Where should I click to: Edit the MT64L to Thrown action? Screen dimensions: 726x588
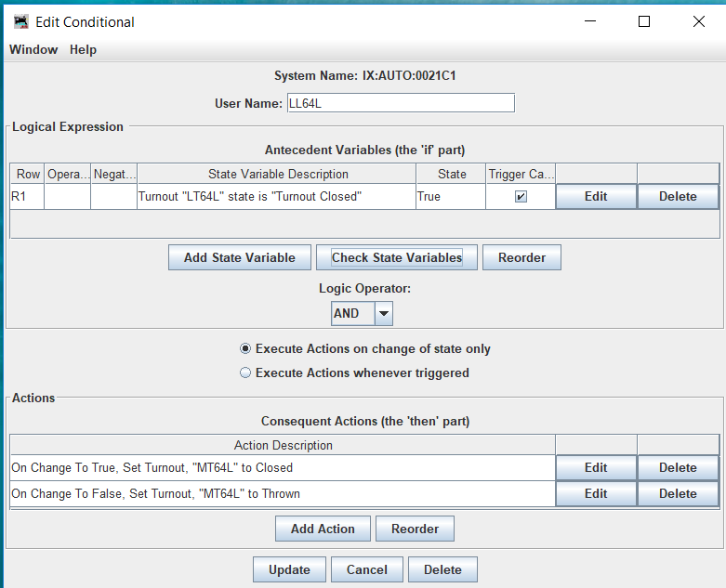tap(596, 493)
